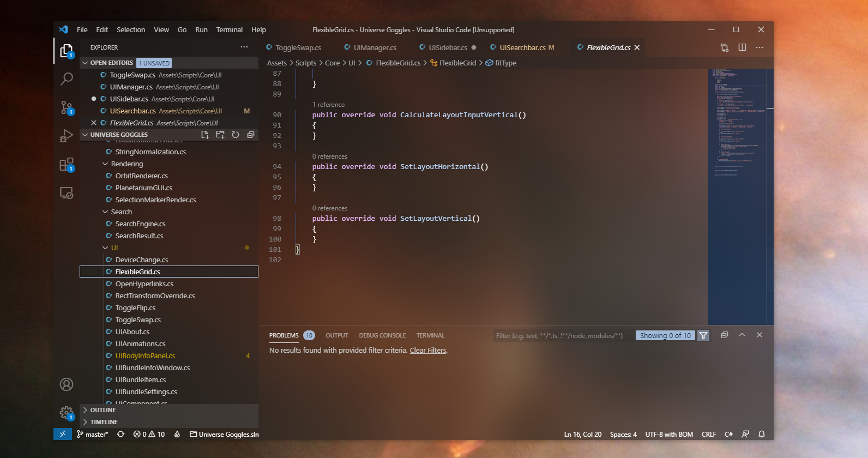This screenshot has height=458, width=868.
Task: Open the Selection menu
Action: click(x=131, y=30)
